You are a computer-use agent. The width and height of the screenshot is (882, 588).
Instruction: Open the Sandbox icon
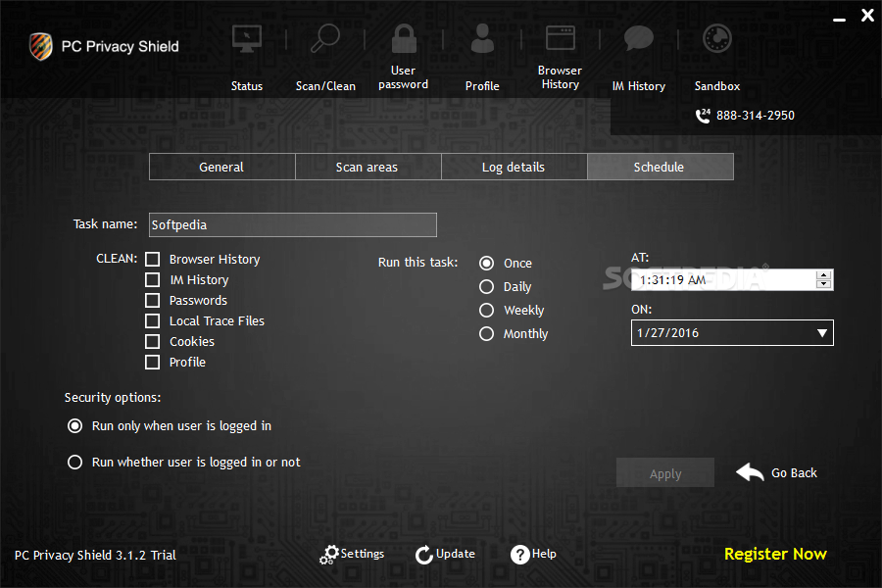(717, 39)
